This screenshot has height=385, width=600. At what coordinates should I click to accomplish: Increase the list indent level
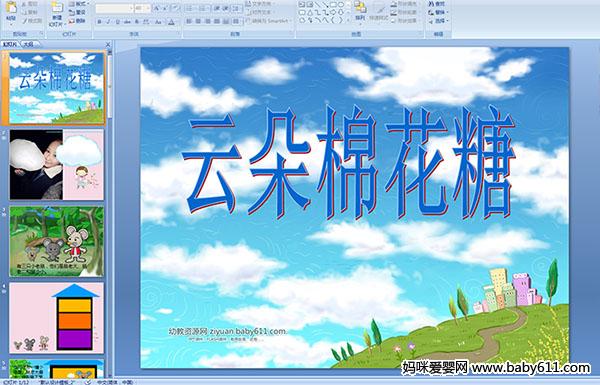tap(225, 8)
